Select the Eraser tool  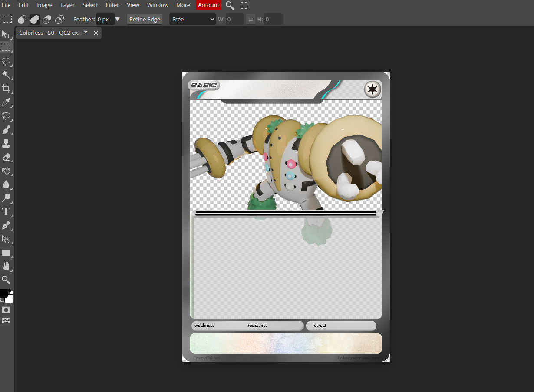click(x=6, y=157)
